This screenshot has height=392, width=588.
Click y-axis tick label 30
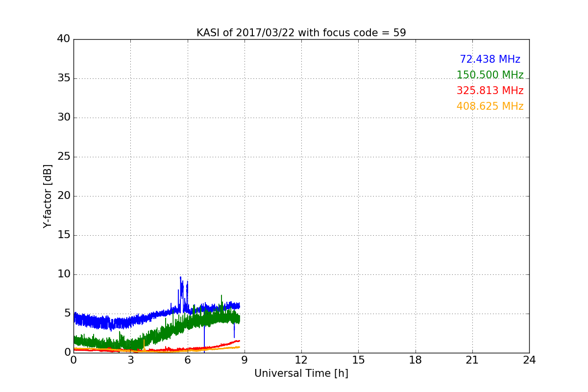(x=64, y=118)
